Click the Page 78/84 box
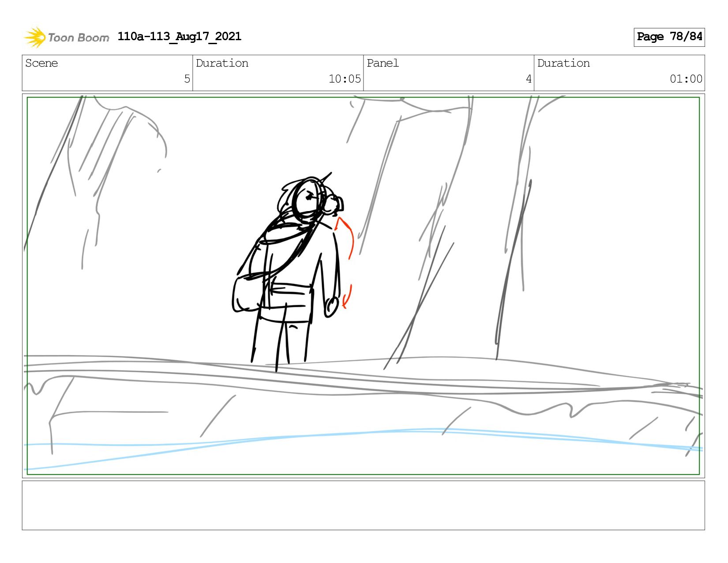This screenshot has width=728, height=563. click(x=669, y=37)
